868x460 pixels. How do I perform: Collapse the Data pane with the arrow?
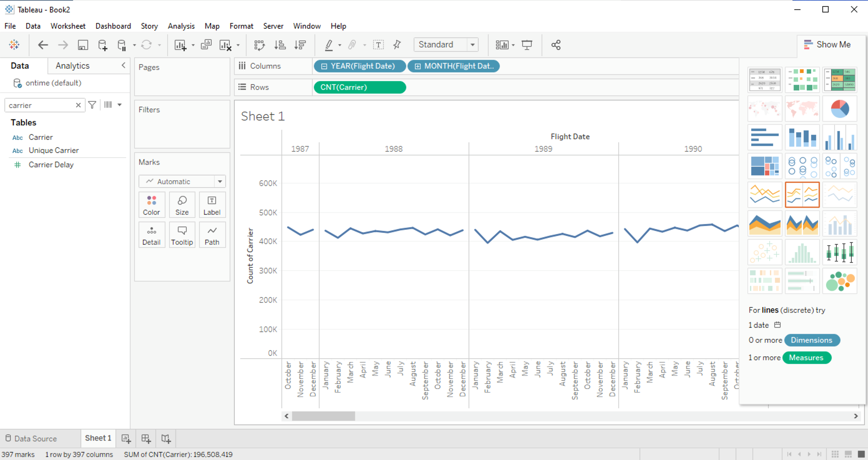pos(123,65)
